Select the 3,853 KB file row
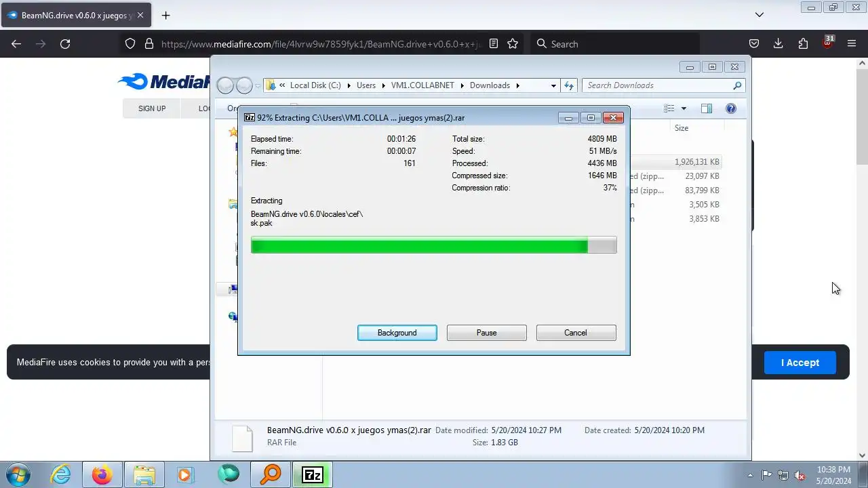The image size is (868, 488). coord(675,219)
